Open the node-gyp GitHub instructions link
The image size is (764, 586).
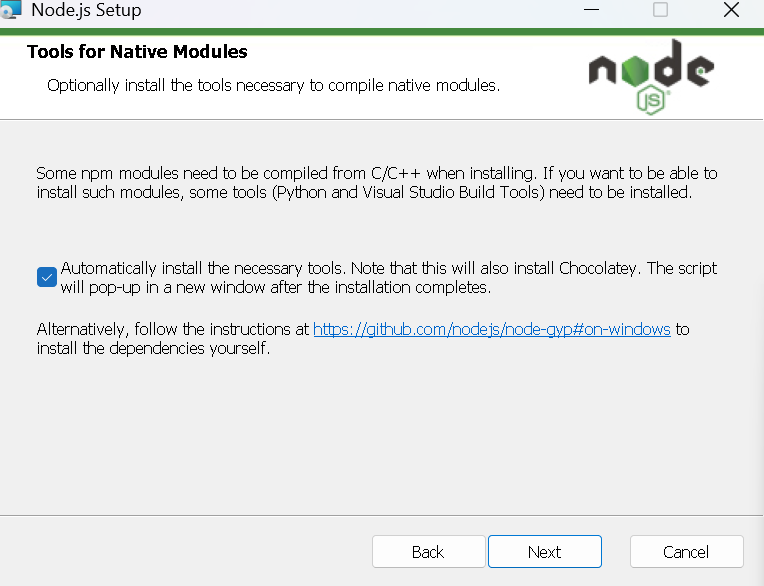pos(491,329)
